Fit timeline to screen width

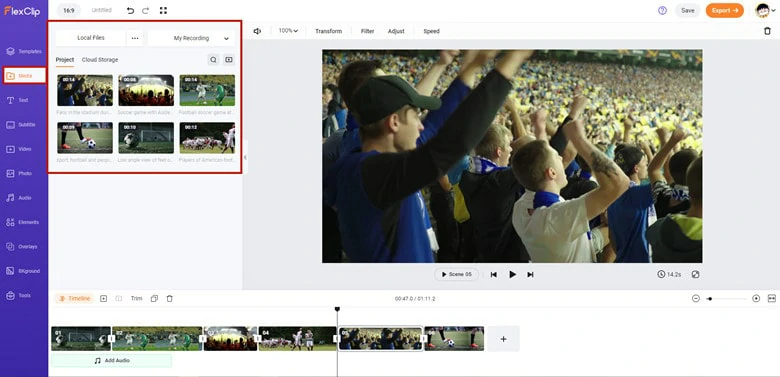[772, 298]
